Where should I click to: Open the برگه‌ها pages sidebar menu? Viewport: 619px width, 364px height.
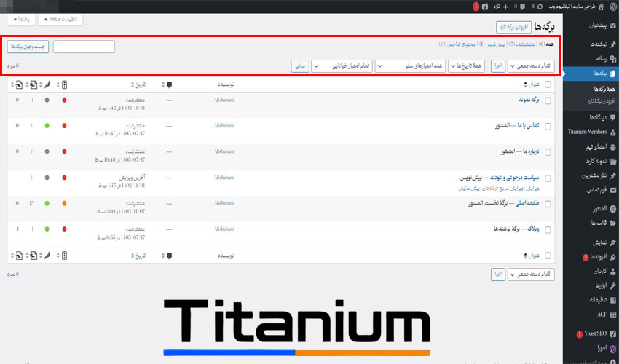591,74
